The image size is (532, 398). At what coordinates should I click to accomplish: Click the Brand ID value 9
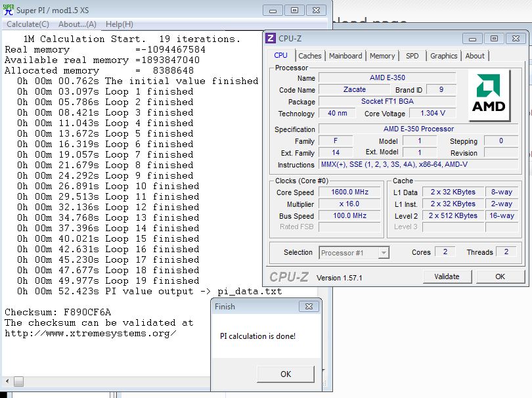441,89
